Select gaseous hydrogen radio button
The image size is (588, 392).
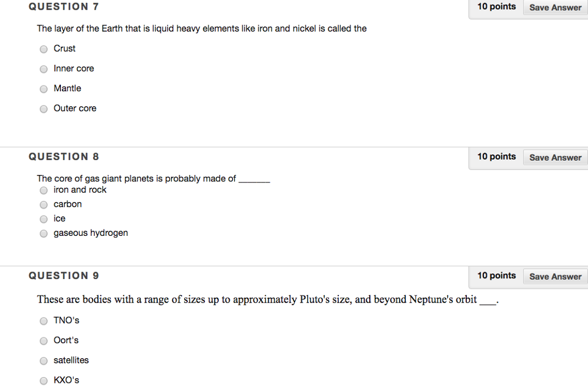click(44, 234)
